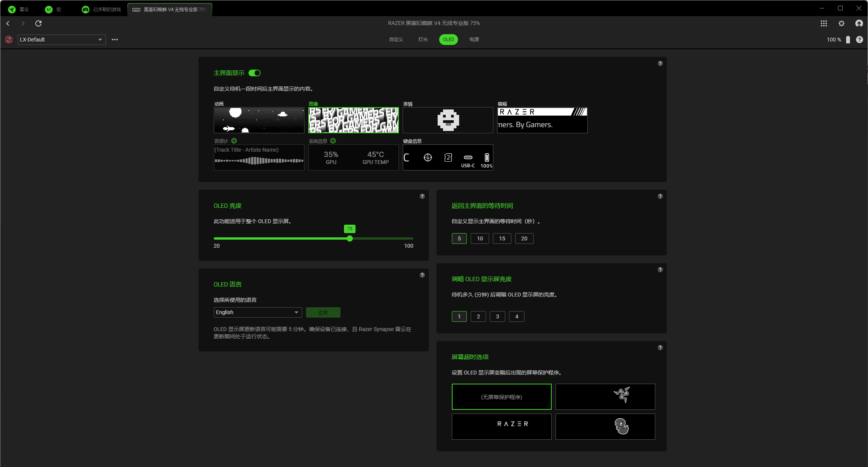Click the Synapse badge next to 音频计
Viewport: 868px width, 467px height.
[x=234, y=141]
